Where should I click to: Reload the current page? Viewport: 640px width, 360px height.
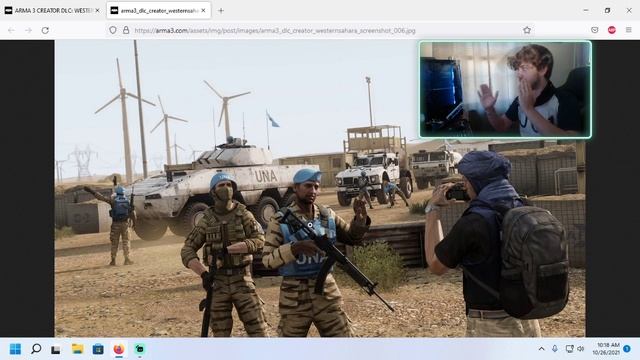pos(45,30)
